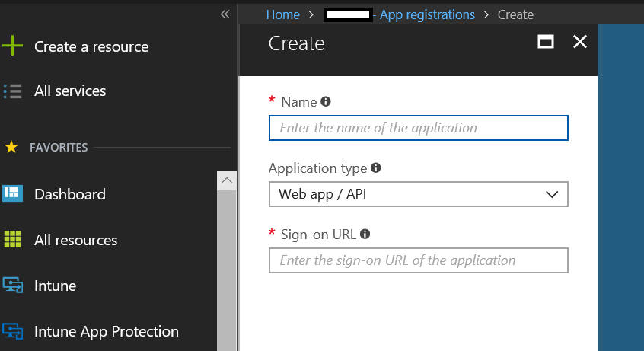
Task: Click into the Sign-on URL field
Action: click(418, 260)
